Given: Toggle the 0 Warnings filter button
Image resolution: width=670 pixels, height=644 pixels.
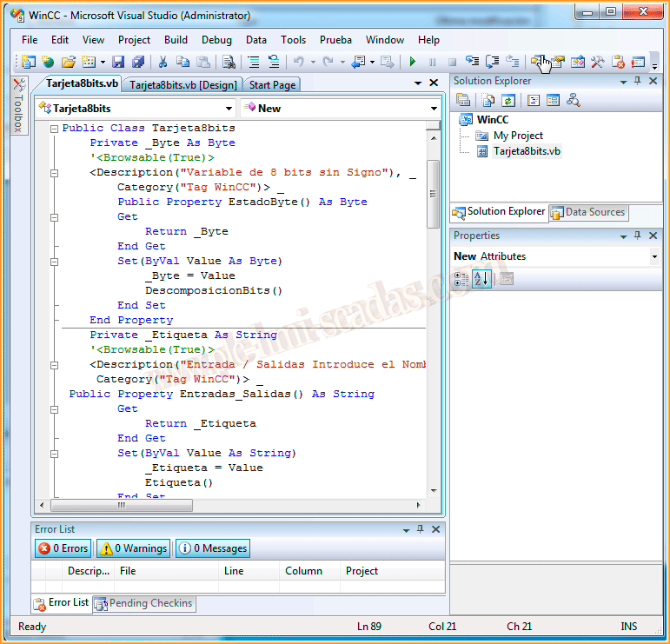Looking at the screenshot, I should tap(133, 548).
